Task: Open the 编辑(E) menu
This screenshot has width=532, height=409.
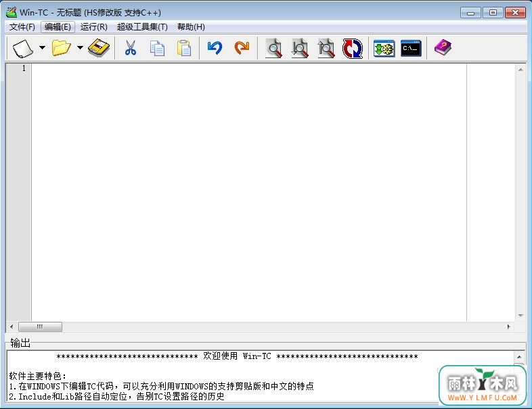Action: 58,27
